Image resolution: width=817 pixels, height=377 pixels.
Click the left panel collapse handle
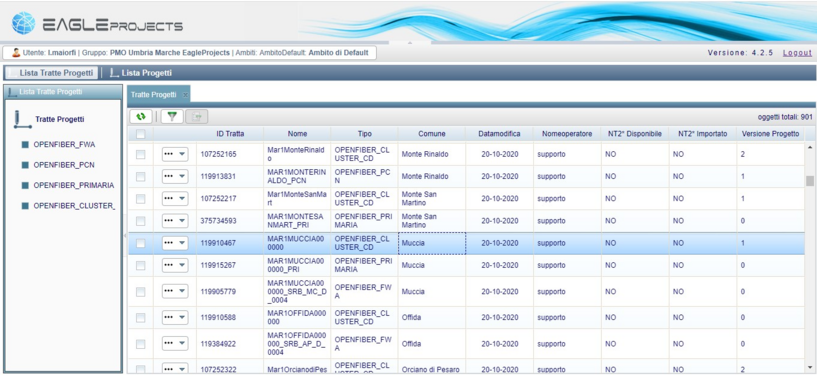(x=125, y=236)
